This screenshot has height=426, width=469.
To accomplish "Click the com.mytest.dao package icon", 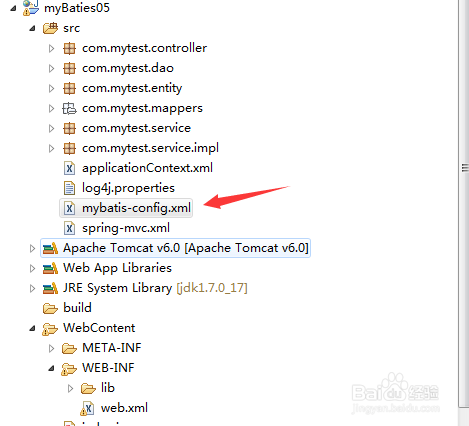I will click(x=69, y=68).
